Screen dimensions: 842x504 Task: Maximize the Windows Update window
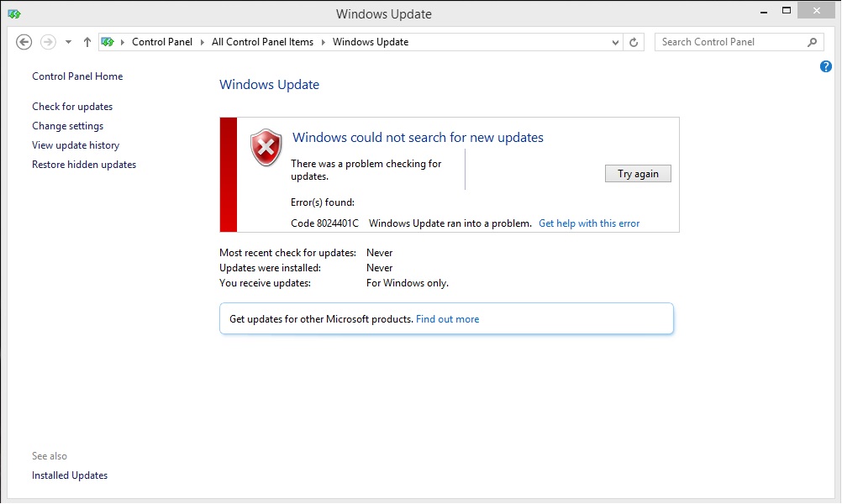787,11
